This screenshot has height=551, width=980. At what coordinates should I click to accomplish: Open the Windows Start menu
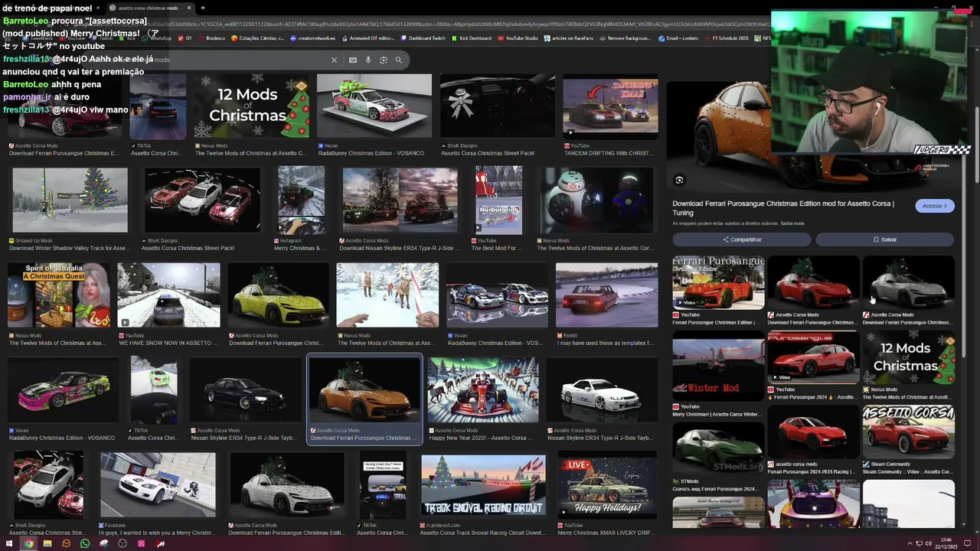tap(10, 543)
